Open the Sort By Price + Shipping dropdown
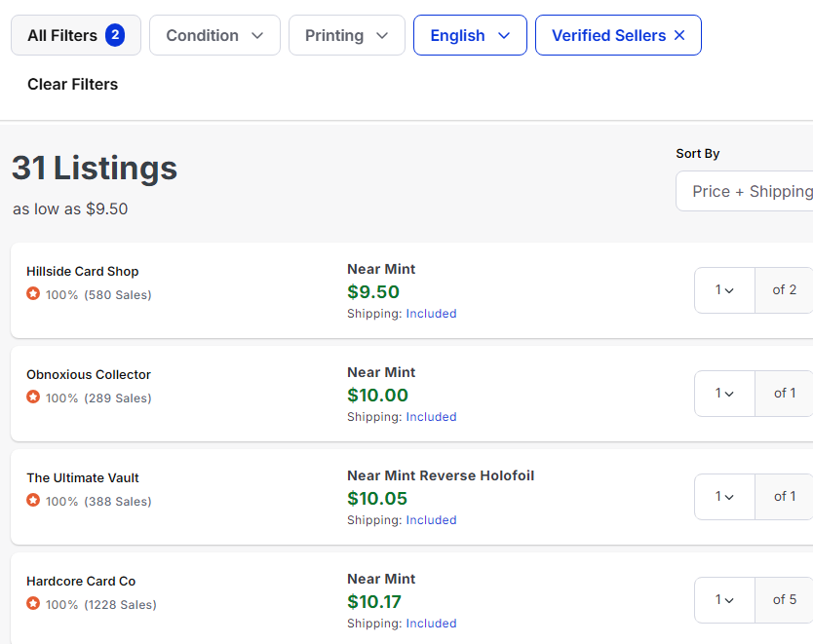Viewport: 813px width, 644px height. pyautogui.click(x=746, y=191)
